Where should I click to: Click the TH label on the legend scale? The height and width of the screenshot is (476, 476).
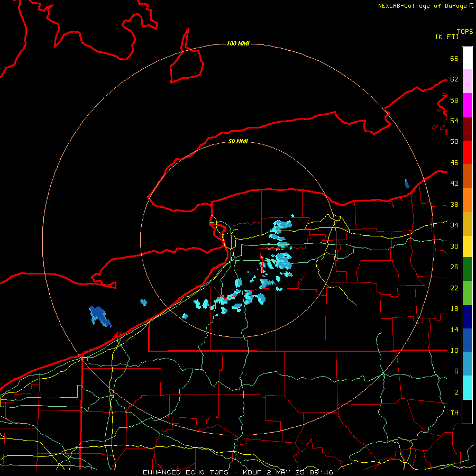coord(454,413)
